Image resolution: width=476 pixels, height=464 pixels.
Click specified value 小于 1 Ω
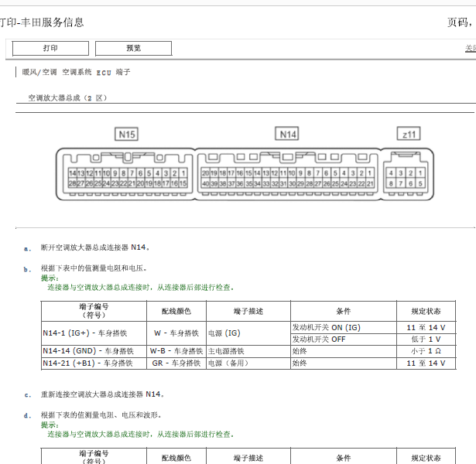(426, 351)
